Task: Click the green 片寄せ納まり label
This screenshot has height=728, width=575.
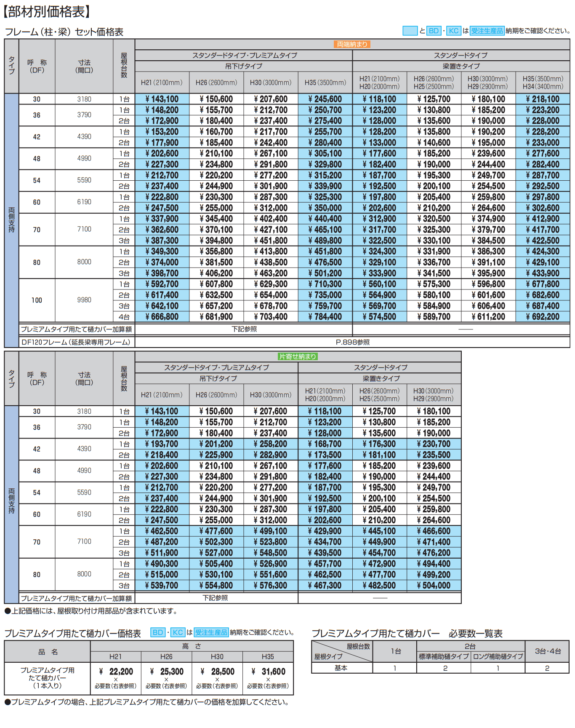Action: tap(298, 356)
